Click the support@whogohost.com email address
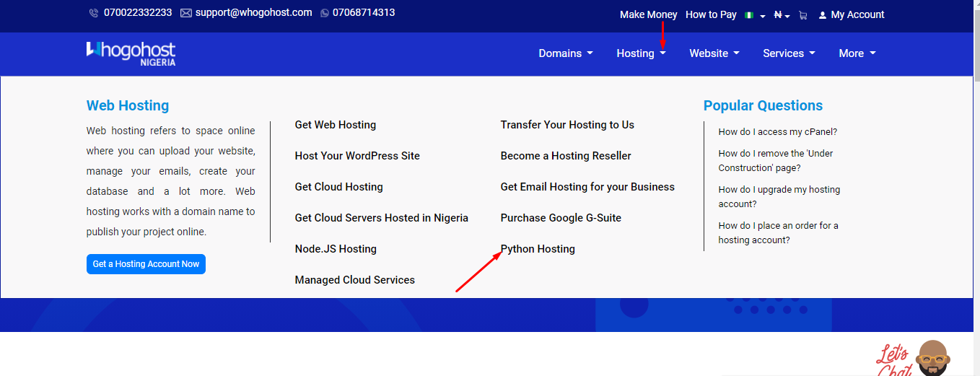Image resolution: width=980 pixels, height=376 pixels. click(253, 13)
